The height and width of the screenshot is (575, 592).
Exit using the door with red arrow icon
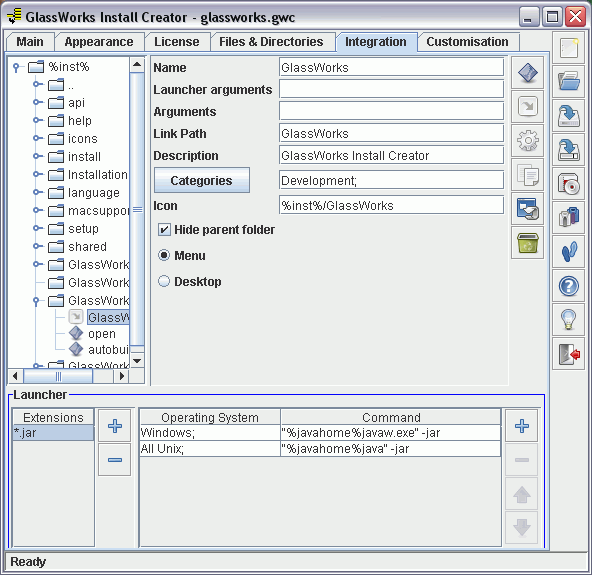(569, 354)
